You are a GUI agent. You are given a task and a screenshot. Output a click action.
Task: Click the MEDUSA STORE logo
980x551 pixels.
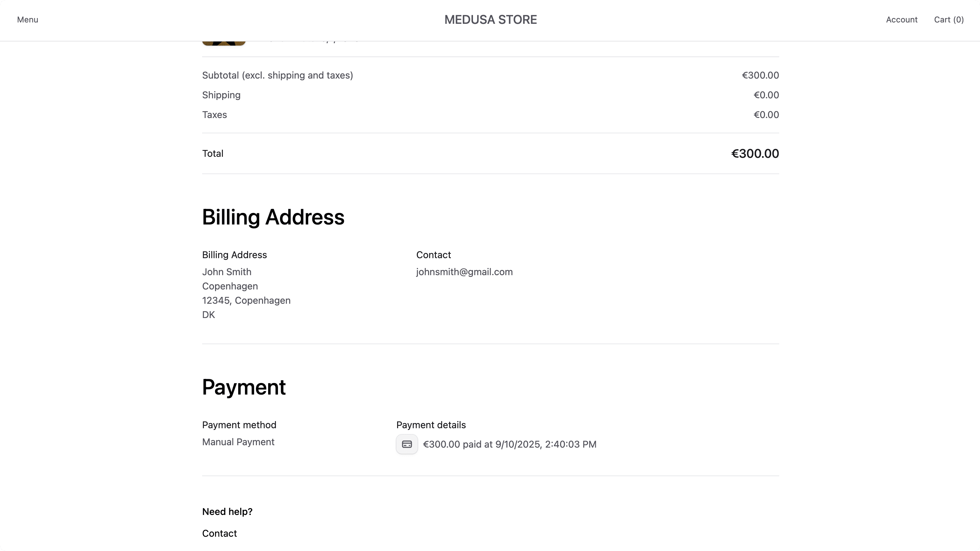click(x=490, y=19)
